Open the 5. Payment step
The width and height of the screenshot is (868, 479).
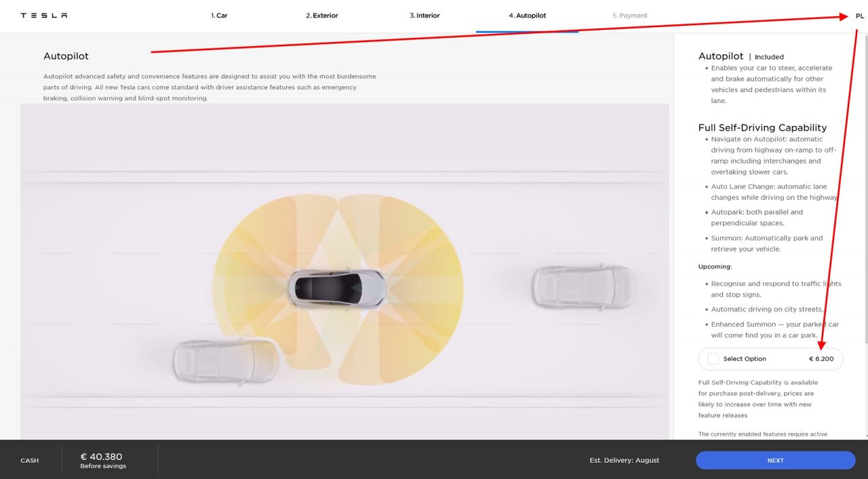pyautogui.click(x=630, y=16)
